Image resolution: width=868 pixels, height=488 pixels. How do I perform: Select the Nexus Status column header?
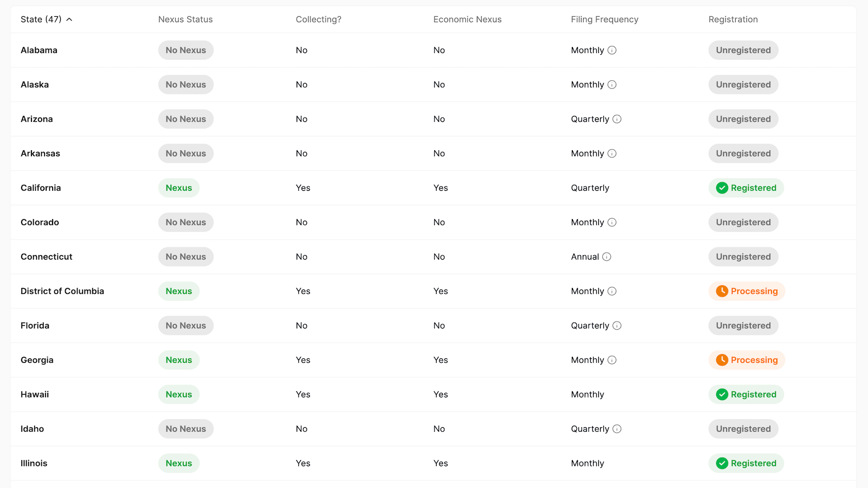[185, 19]
